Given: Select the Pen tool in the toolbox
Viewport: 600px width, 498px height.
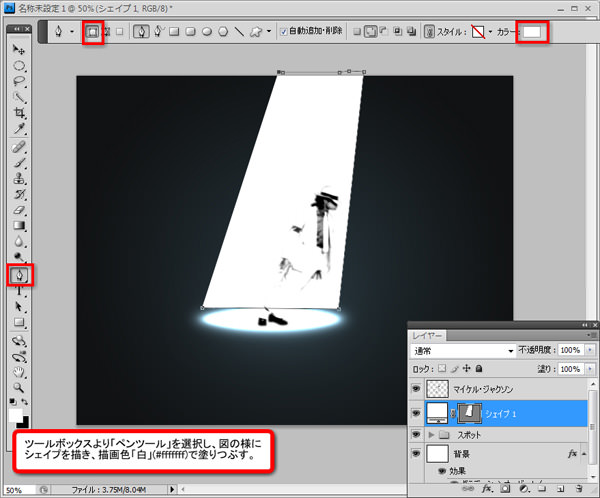Looking at the screenshot, I should (x=19, y=274).
